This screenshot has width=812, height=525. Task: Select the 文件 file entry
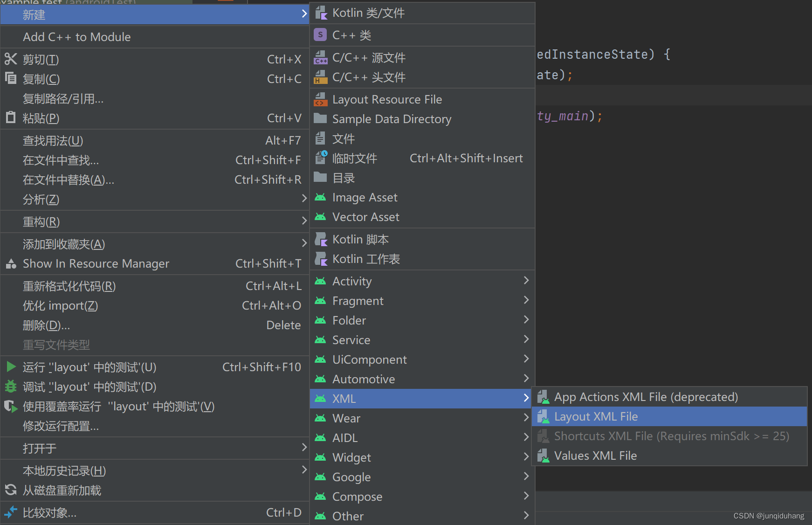[422, 138]
